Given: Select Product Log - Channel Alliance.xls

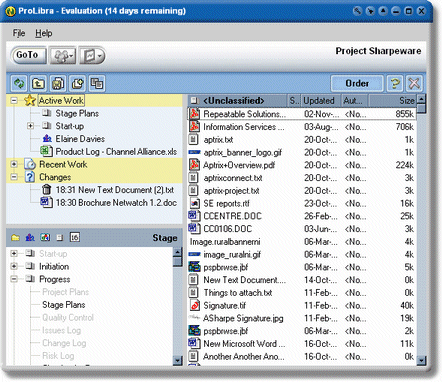Looking at the screenshot, I should [x=116, y=152].
